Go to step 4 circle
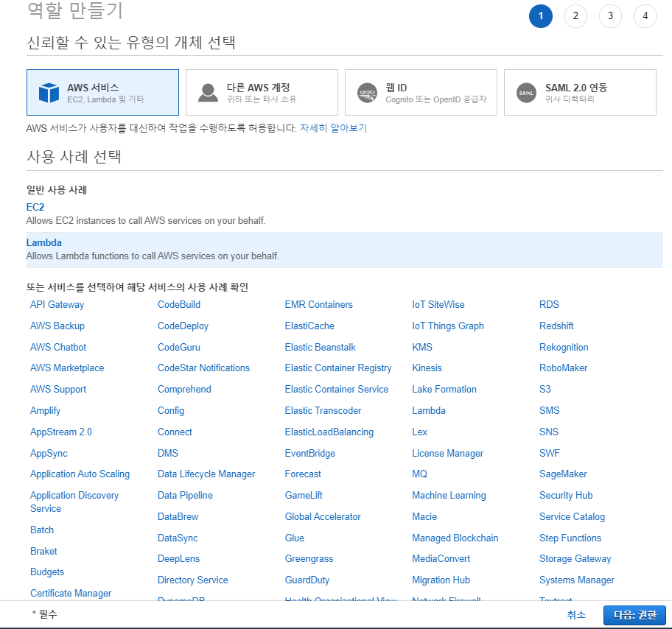This screenshot has height=629, width=672. pyautogui.click(x=645, y=16)
